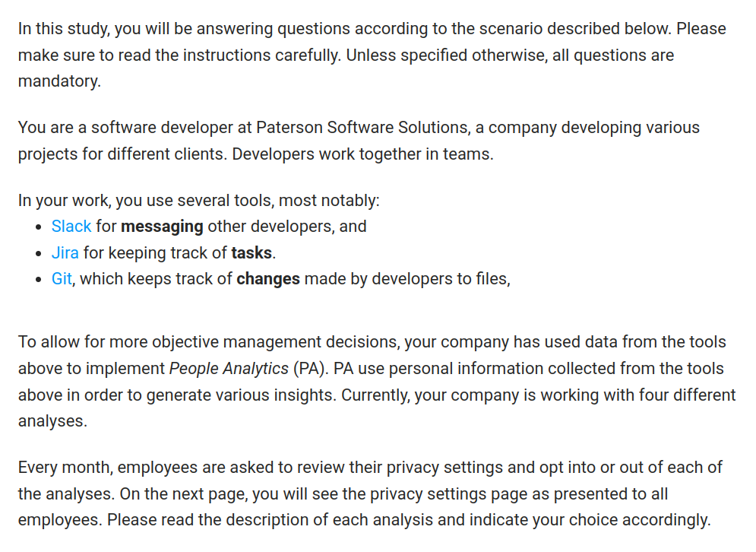Image resolution: width=756 pixels, height=552 pixels.
Task: Follow the Git hyperlink
Action: coord(62,279)
